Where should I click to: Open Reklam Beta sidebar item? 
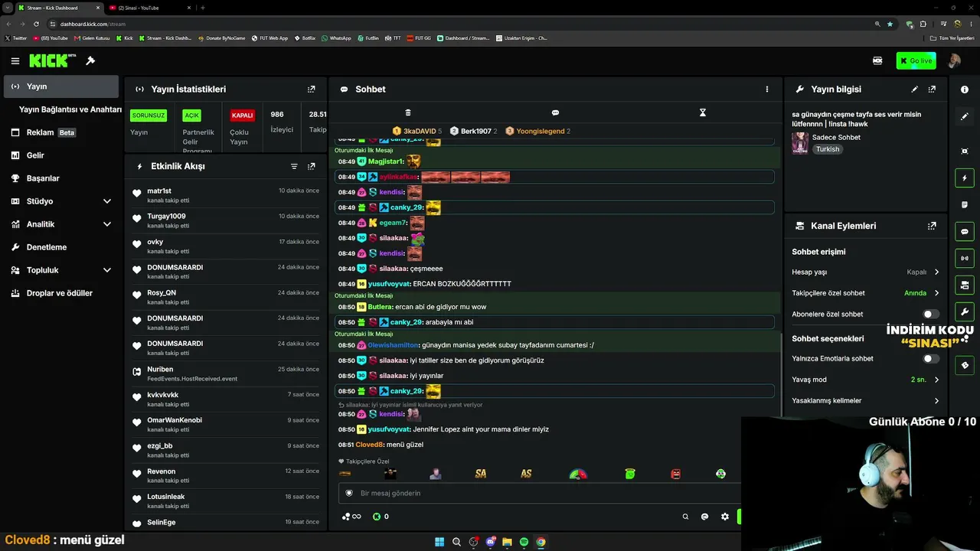point(61,132)
